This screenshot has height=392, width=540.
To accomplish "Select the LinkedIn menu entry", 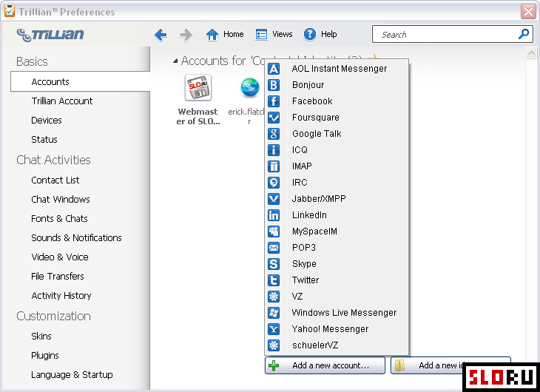I will pos(337,215).
